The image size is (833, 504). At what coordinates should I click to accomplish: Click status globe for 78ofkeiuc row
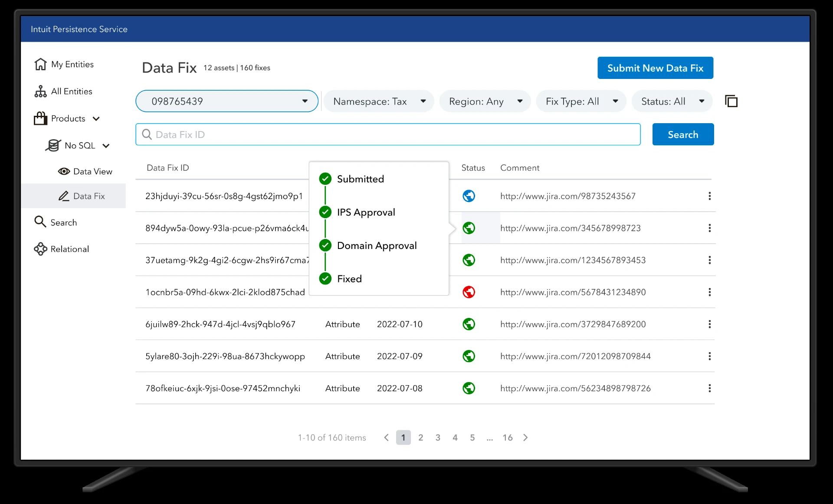469,388
